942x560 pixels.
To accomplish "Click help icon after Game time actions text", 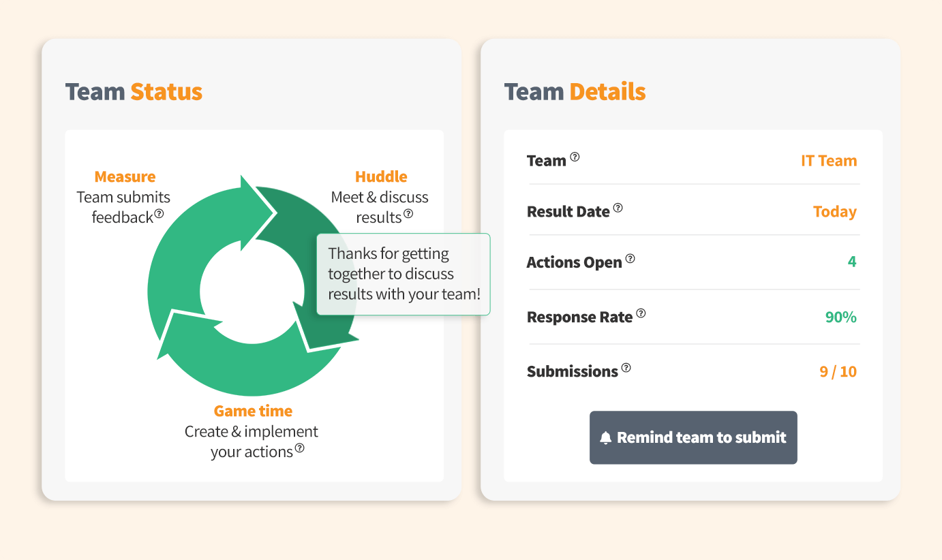I will (x=299, y=448).
